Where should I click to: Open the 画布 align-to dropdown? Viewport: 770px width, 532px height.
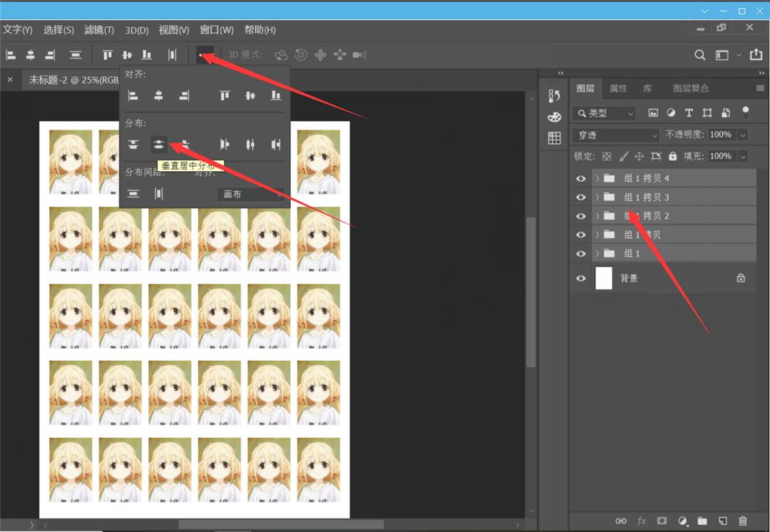(x=250, y=194)
